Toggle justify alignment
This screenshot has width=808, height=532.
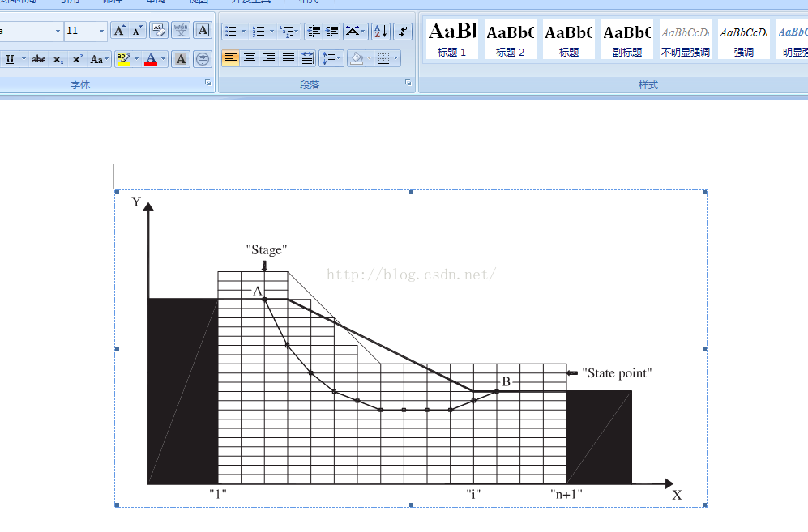point(288,58)
